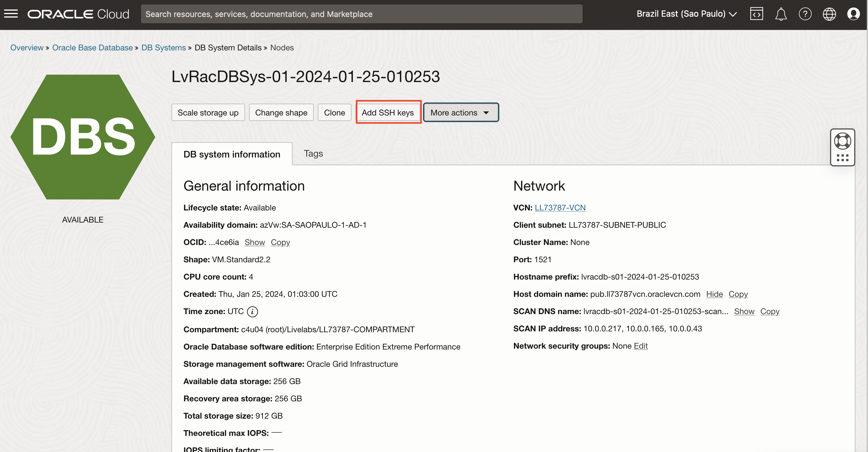The width and height of the screenshot is (868, 452).
Task: Open the user profile avatar menu
Action: click(853, 14)
